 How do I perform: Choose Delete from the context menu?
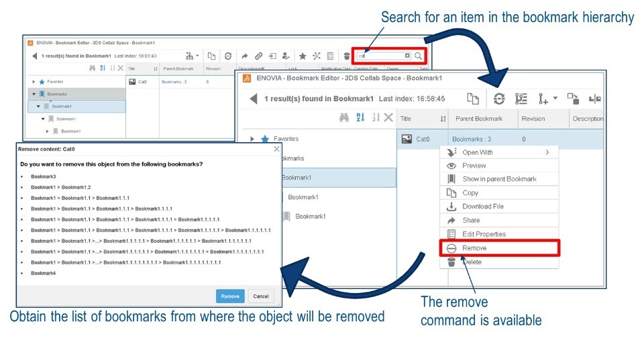[499, 262]
